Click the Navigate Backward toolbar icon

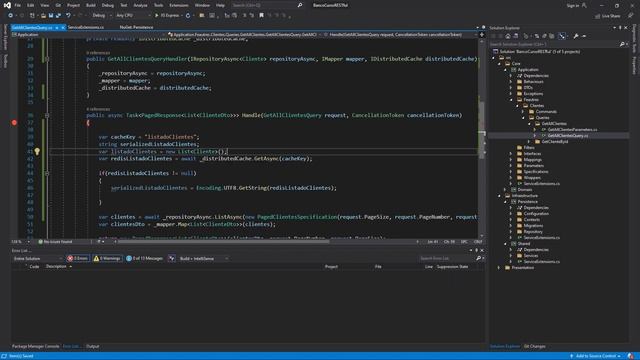tap(10, 16)
